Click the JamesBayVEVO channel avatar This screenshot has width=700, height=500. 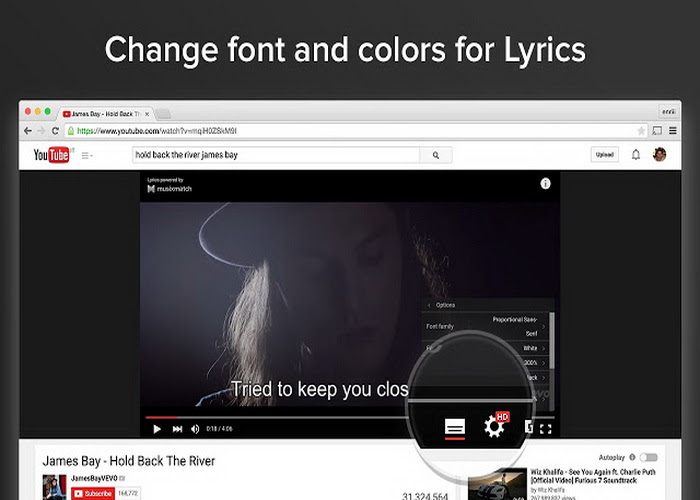click(x=54, y=487)
